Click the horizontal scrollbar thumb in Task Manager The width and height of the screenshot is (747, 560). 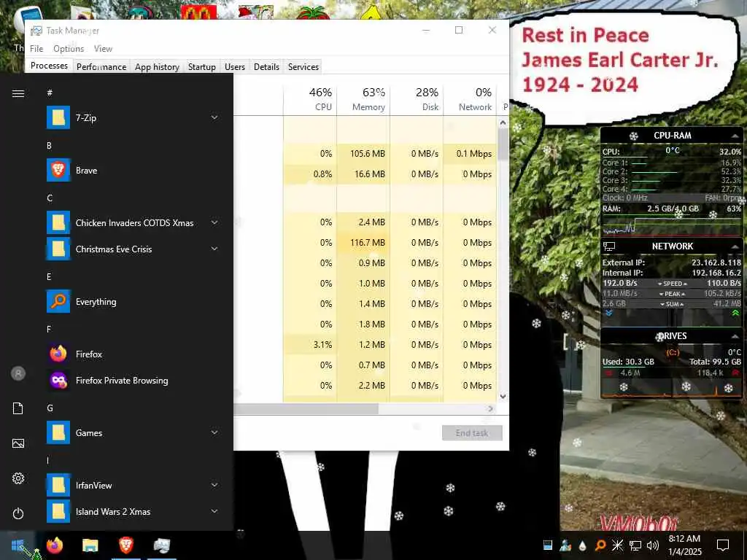point(306,408)
